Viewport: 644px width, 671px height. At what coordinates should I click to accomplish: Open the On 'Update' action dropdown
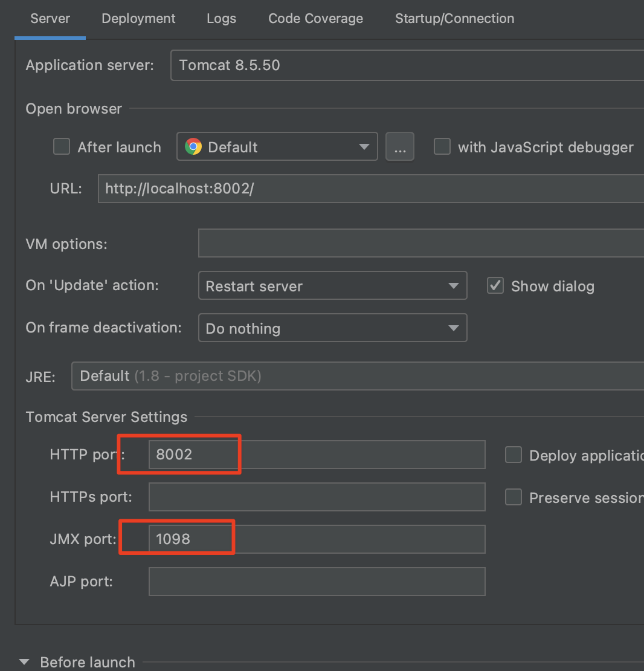click(x=332, y=286)
